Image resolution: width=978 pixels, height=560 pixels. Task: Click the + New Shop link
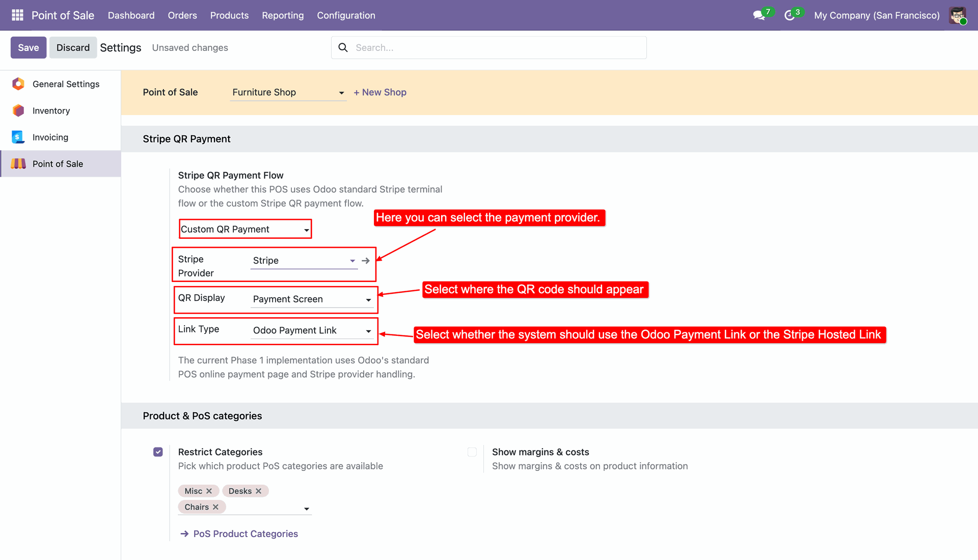[380, 92]
